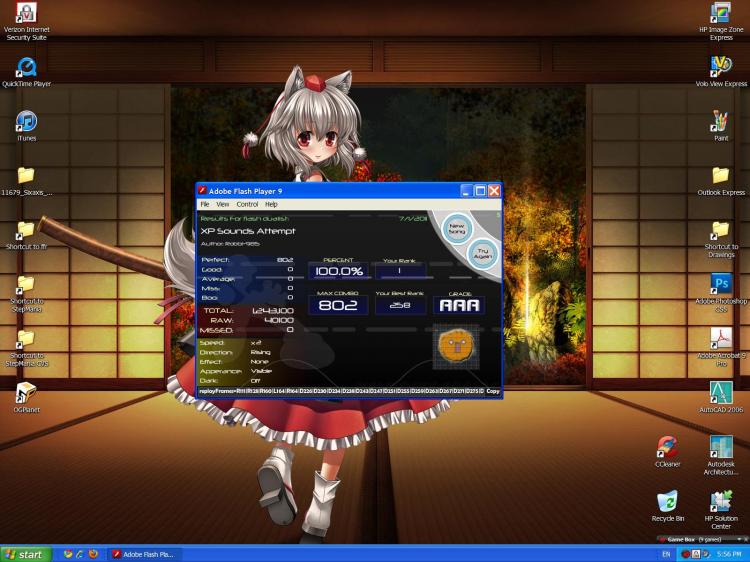Click the Perfect 802 count row
The image size is (750, 562).
pyautogui.click(x=247, y=260)
